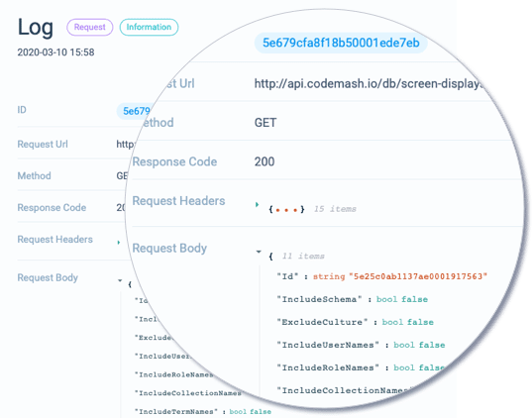The width and height of the screenshot is (532, 418).
Task: Click the magnified GET method value
Action: 266,123
